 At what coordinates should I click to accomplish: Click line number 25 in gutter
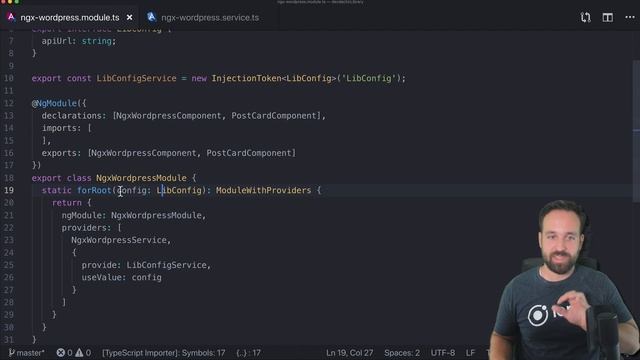coord(9,265)
